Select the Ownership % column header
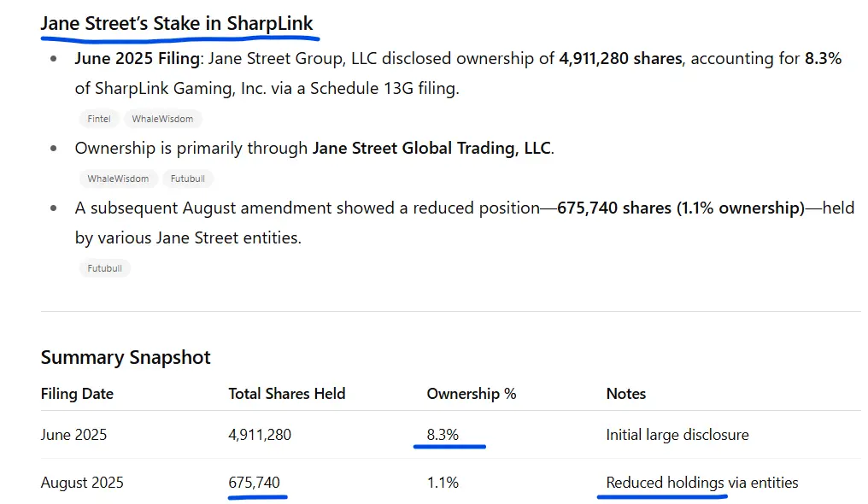This screenshot has width=868, height=504. [x=471, y=393]
